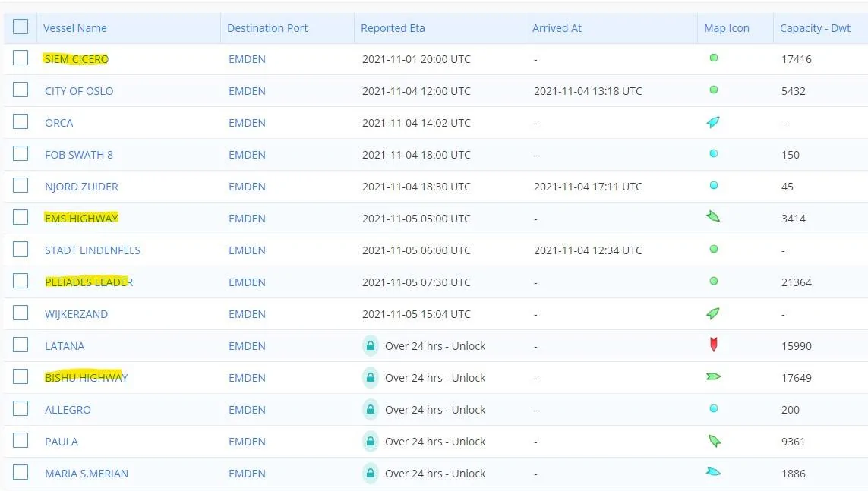
Task: Click the green dot icon for STADT LINDENFELS
Action: (714, 249)
